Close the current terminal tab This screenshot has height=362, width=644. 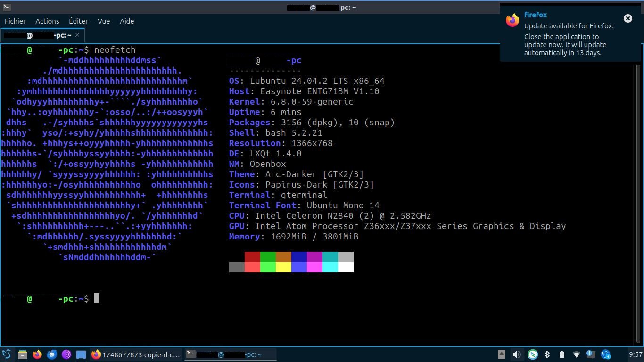click(77, 35)
